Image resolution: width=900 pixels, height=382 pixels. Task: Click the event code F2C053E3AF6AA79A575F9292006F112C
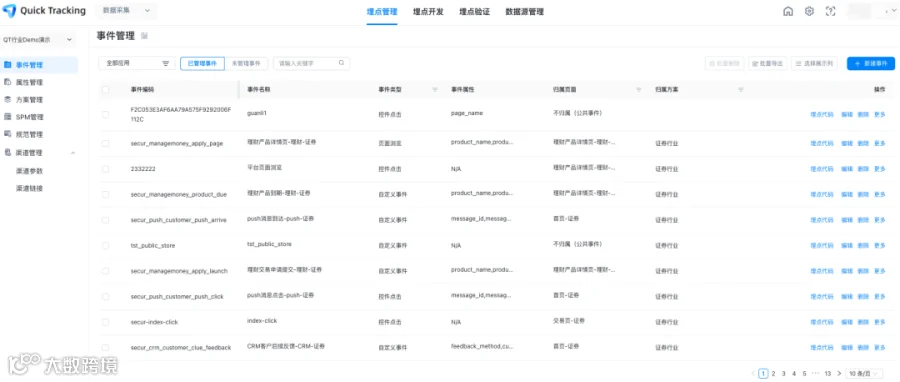tap(180, 116)
